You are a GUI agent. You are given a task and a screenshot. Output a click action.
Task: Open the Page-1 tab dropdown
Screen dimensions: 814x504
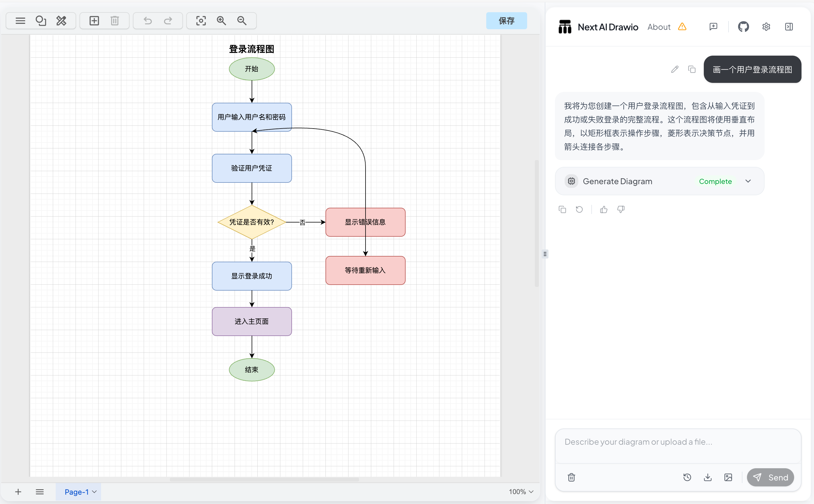coord(94,492)
